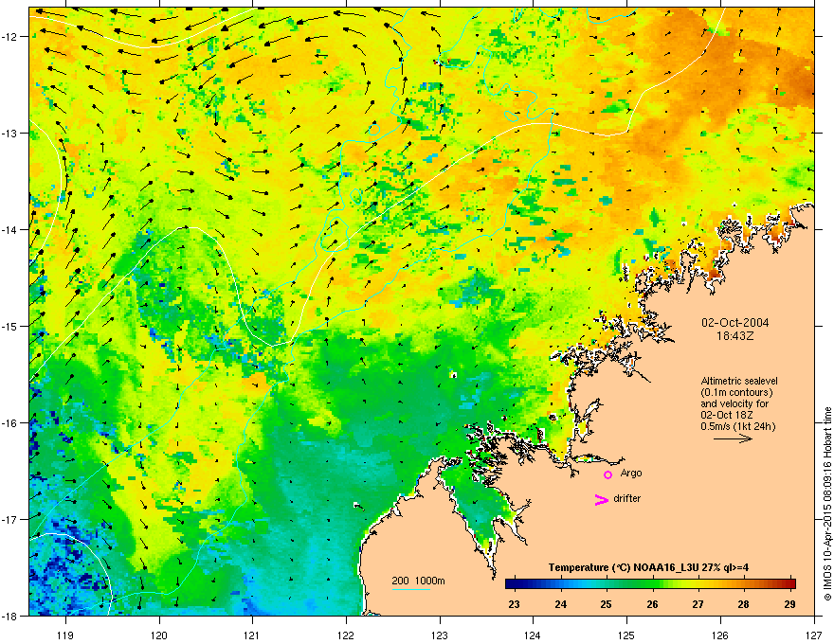This screenshot has height=644, width=834.
Task: Click the colorbar value 24
Action: [x=560, y=604]
